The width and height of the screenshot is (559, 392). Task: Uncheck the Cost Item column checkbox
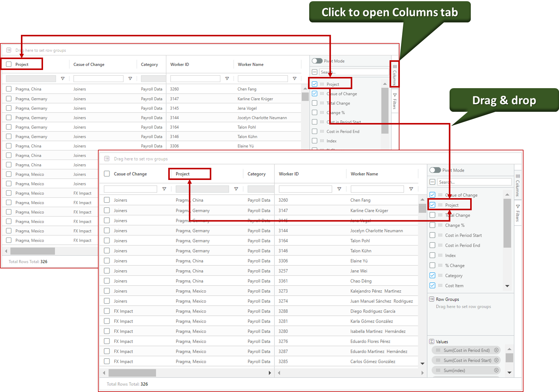(x=432, y=286)
